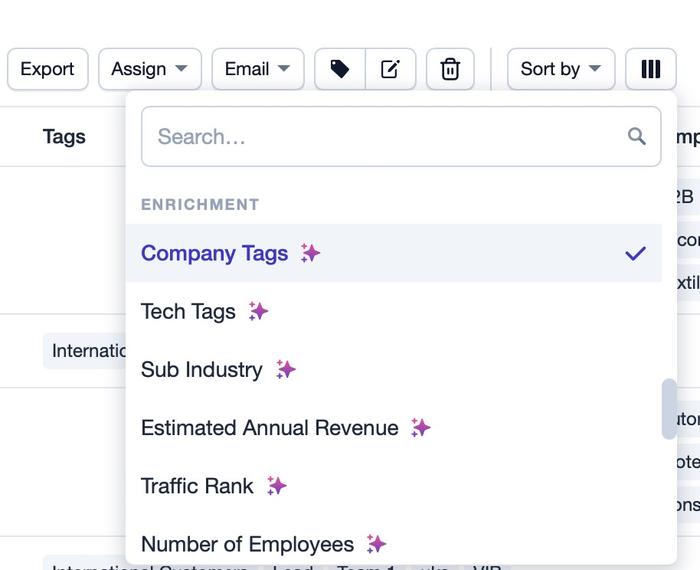Click sparkle icon beside Traffic Rank
Screen dimensions: 700x570
click(x=276, y=486)
